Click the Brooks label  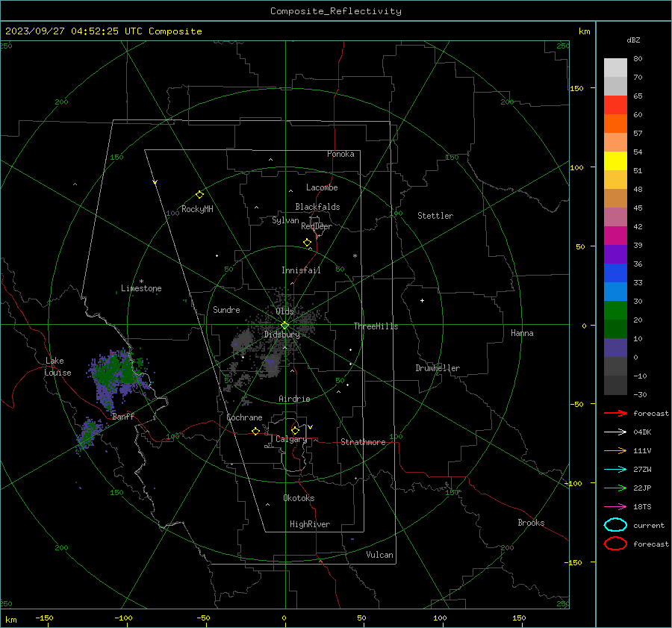[x=531, y=523]
